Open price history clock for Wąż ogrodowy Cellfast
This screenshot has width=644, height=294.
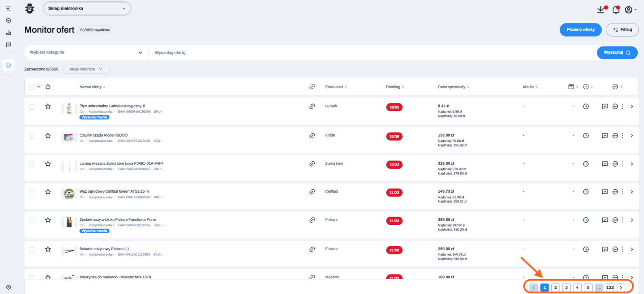[x=586, y=192]
